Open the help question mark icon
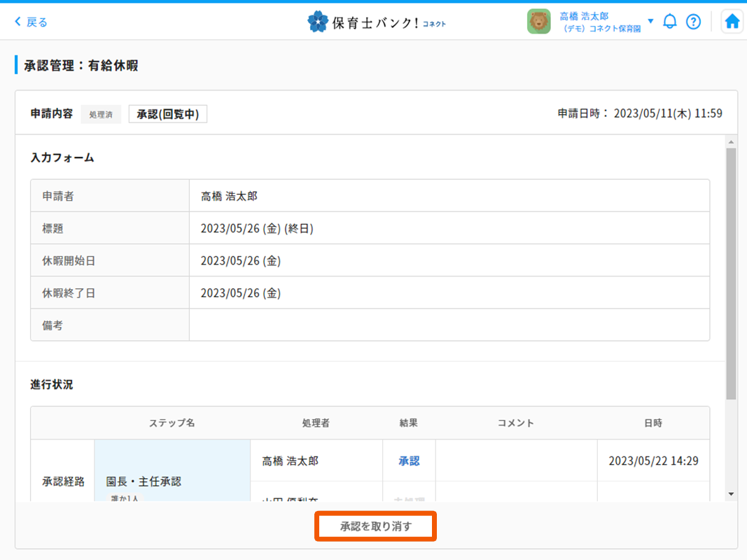Viewport: 747px width, 560px height. (693, 22)
